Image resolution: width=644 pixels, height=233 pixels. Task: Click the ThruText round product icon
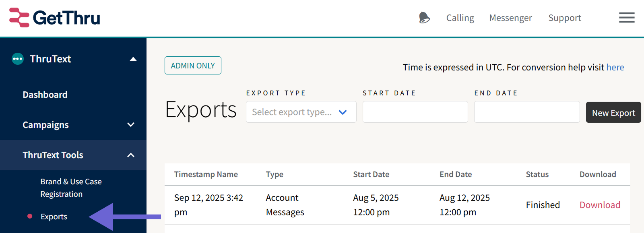[18, 59]
